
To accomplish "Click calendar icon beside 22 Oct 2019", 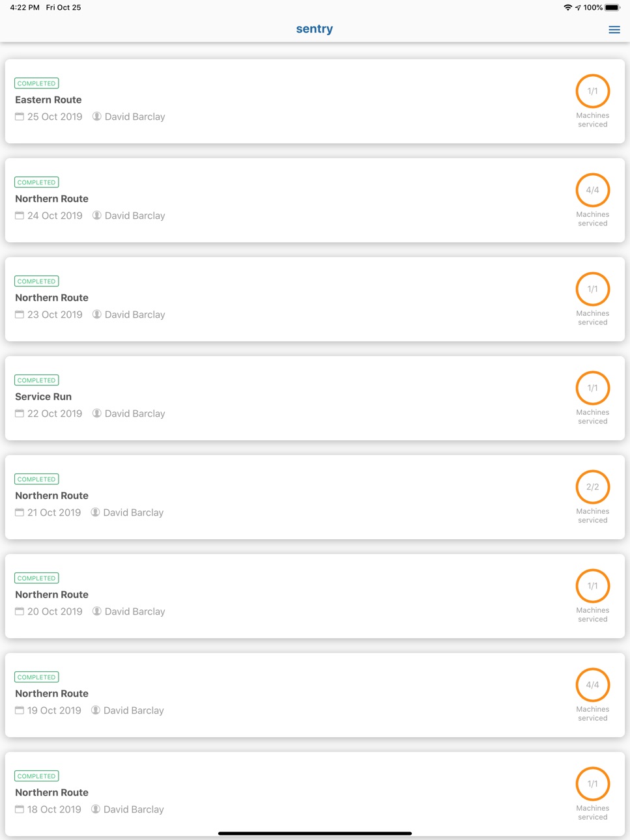I will click(x=20, y=413).
